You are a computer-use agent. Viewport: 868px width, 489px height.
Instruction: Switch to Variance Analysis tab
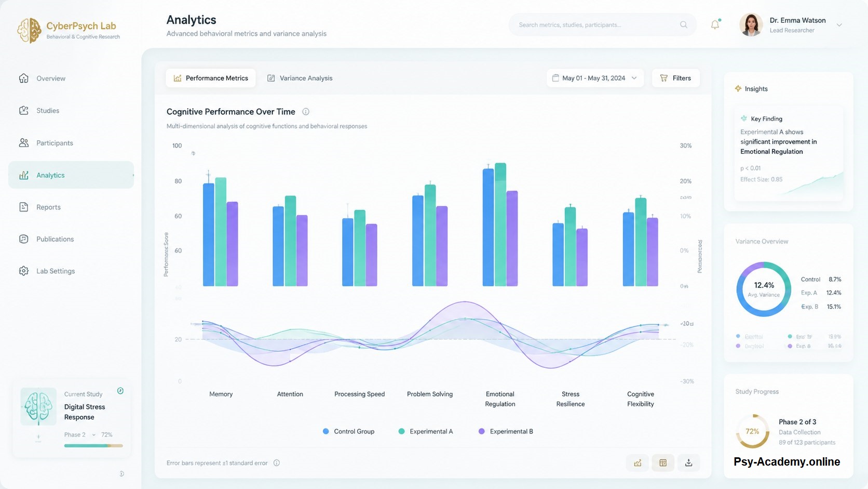pos(300,78)
